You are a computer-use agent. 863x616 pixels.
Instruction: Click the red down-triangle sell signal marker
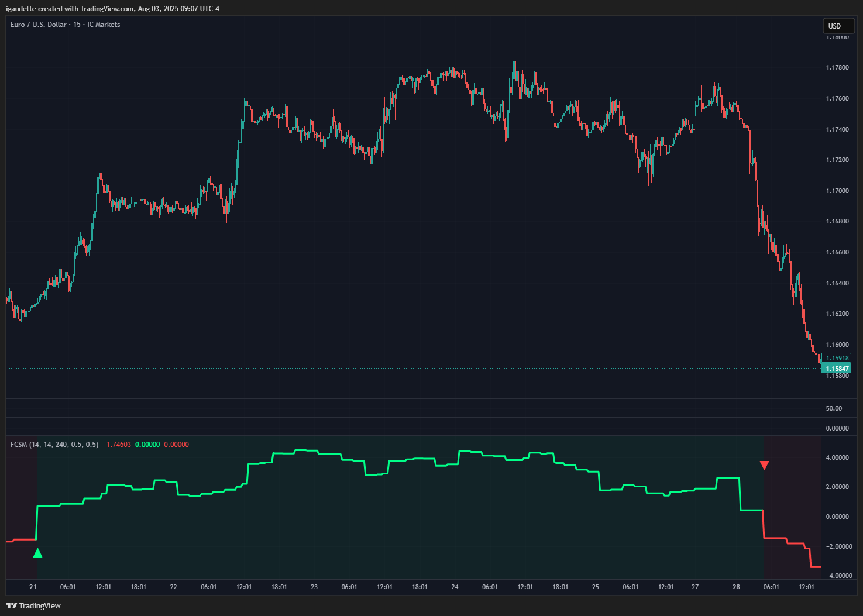(764, 465)
